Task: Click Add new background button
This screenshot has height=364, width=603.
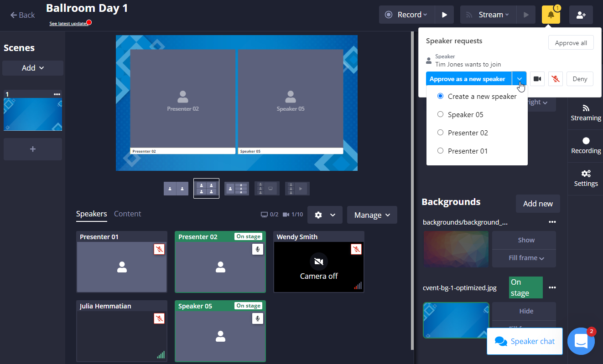Action: point(538,204)
